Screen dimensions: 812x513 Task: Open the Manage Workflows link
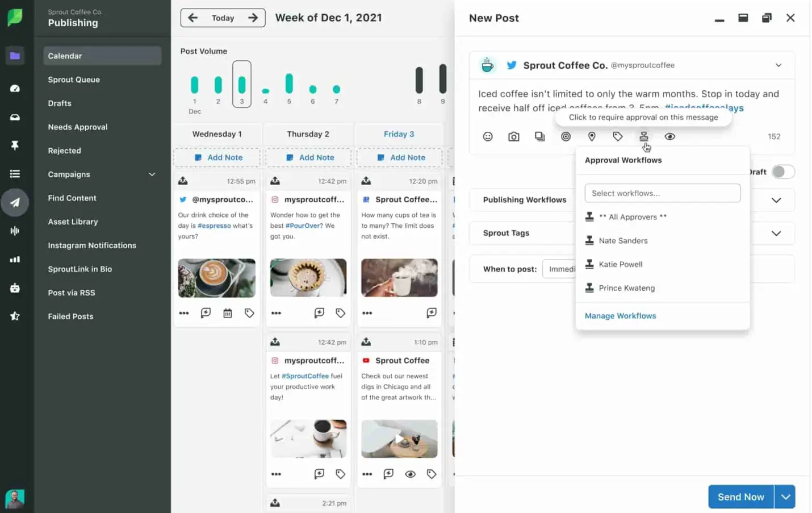(620, 316)
